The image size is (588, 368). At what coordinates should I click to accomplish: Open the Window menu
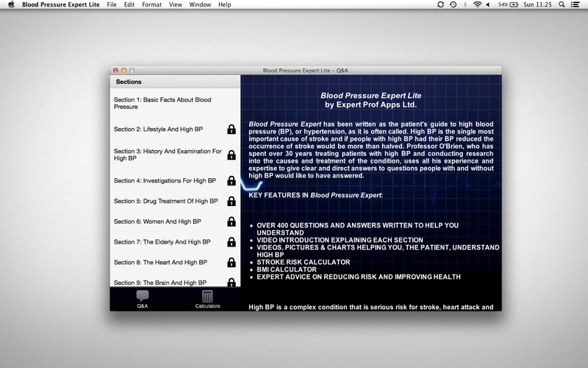[x=200, y=4]
